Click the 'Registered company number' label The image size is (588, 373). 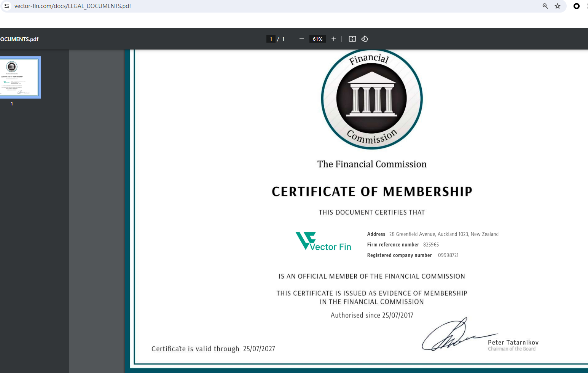[400, 255]
